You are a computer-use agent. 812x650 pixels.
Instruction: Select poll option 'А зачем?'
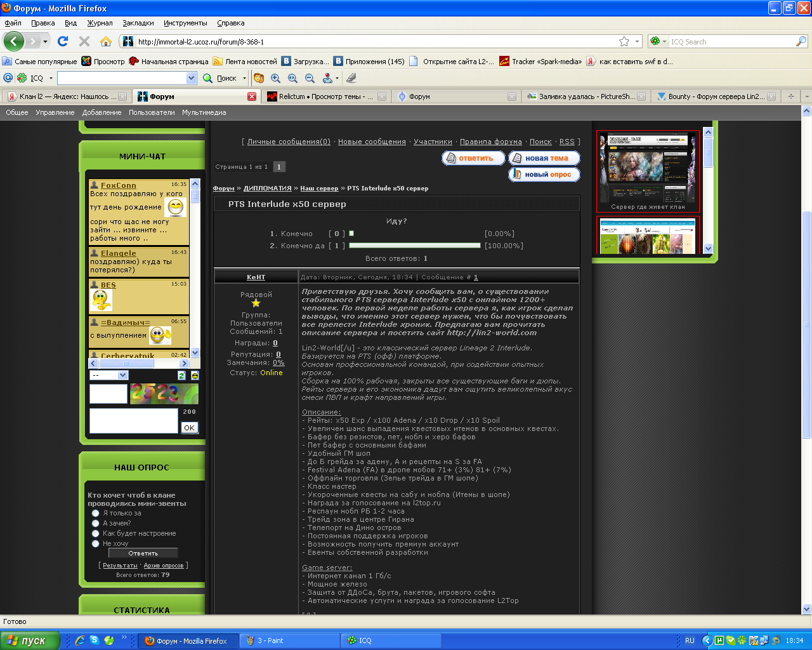click(96, 523)
